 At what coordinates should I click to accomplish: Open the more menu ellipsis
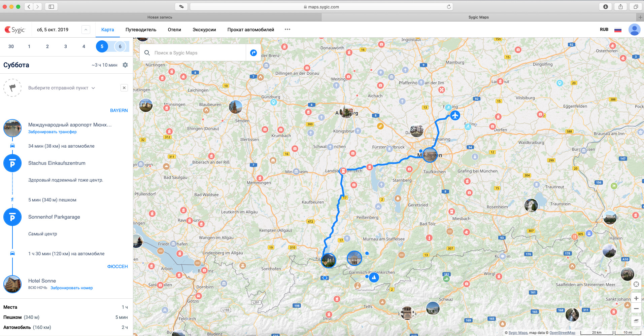coord(287,29)
